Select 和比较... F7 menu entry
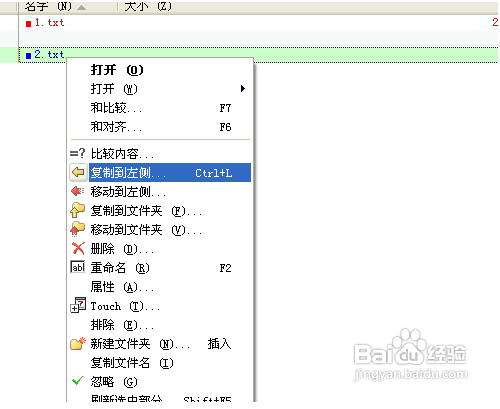This screenshot has width=500, height=409. coord(160,108)
